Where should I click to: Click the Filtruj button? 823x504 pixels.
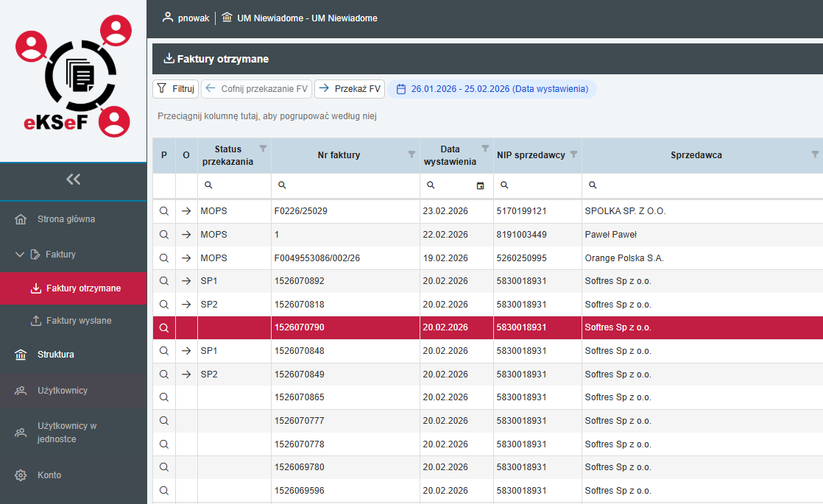click(175, 89)
